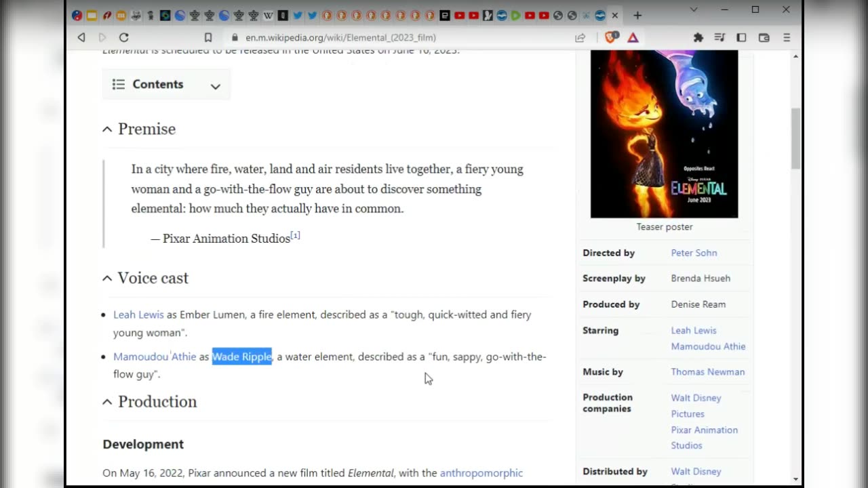Image resolution: width=868 pixels, height=488 pixels.
Task: Open the Extensions puzzle-piece menu
Action: [x=698, y=38]
